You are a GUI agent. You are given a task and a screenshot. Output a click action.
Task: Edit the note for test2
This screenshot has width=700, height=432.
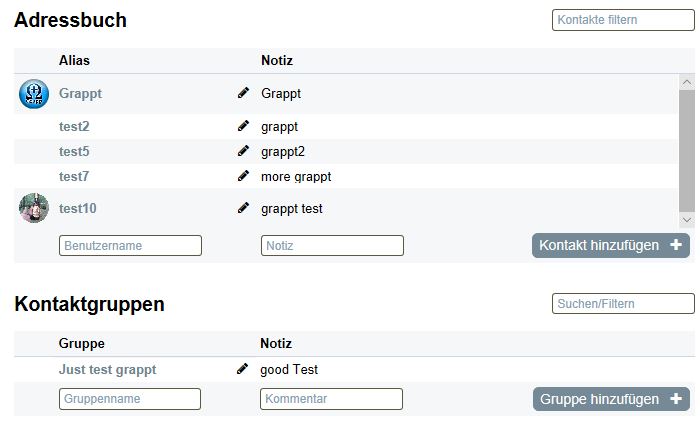(243, 126)
